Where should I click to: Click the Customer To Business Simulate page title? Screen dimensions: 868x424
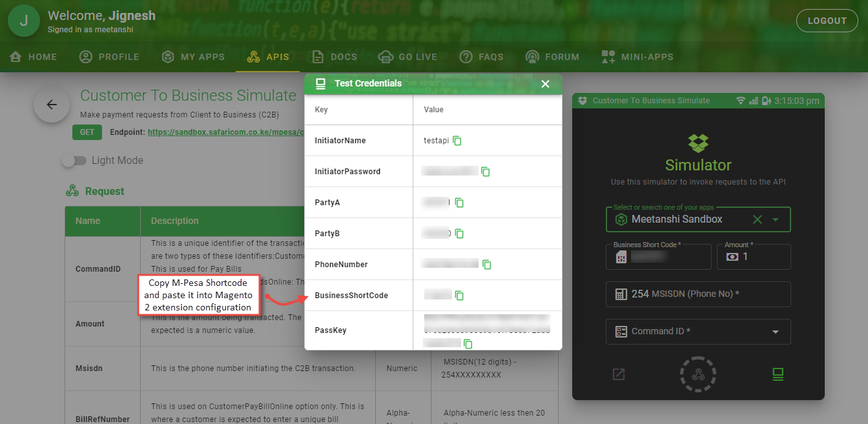(x=188, y=96)
